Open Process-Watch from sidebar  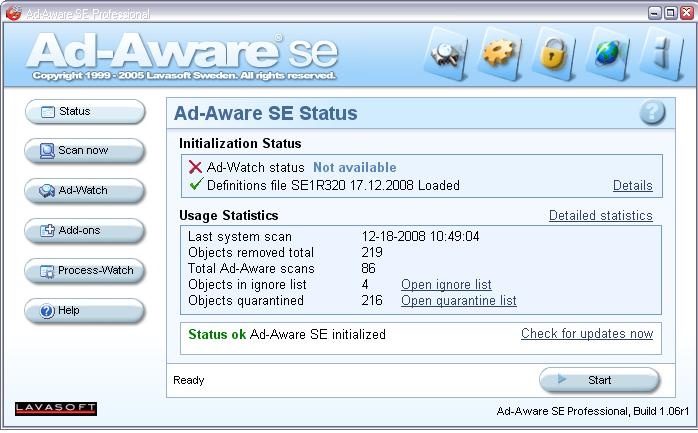[x=85, y=271]
